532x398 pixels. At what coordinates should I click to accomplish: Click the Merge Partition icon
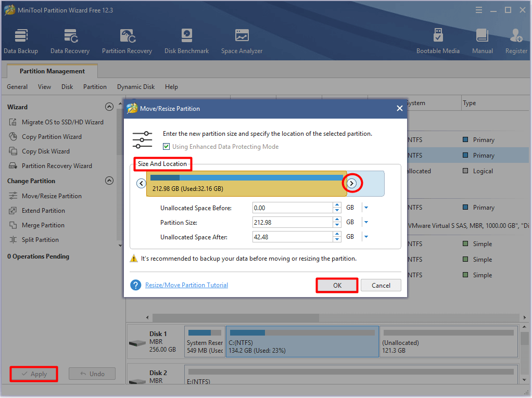pos(13,225)
